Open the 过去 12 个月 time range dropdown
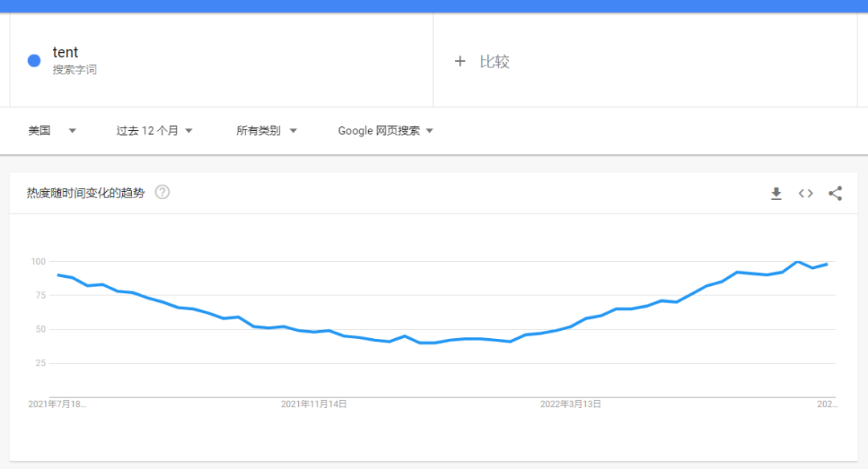868x469 pixels. (x=153, y=130)
